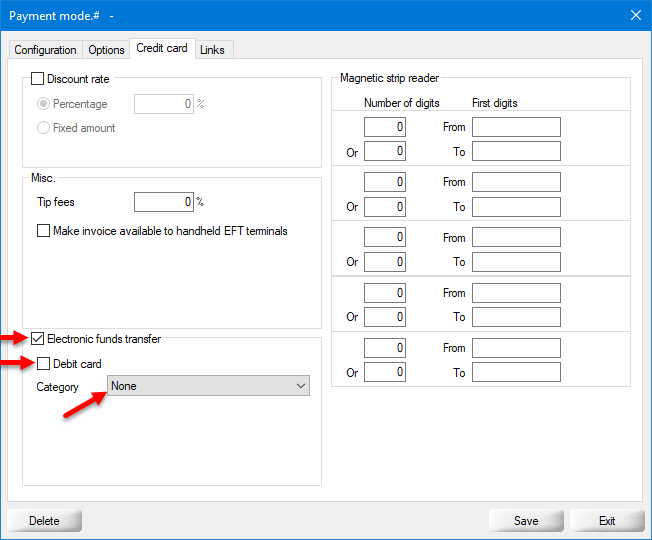The height and width of the screenshot is (540, 652).
Task: Click first Number of digits field
Action: 385,127
